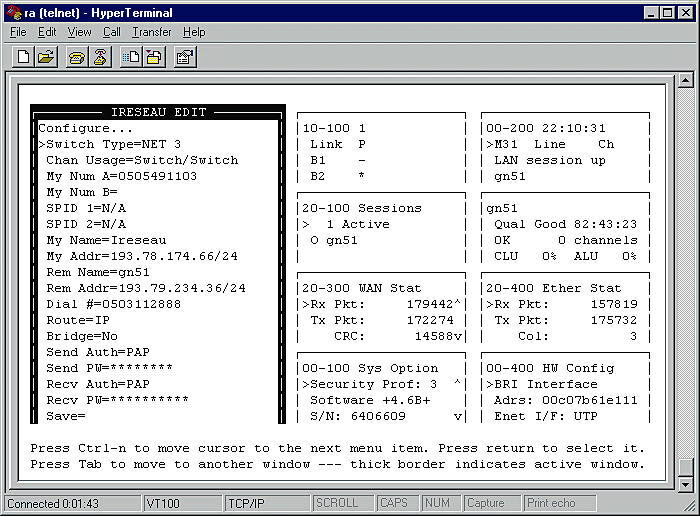The height and width of the screenshot is (516, 700).
Task: Click 'Chan Usage=Switch/Switch' line
Action: coord(142,160)
